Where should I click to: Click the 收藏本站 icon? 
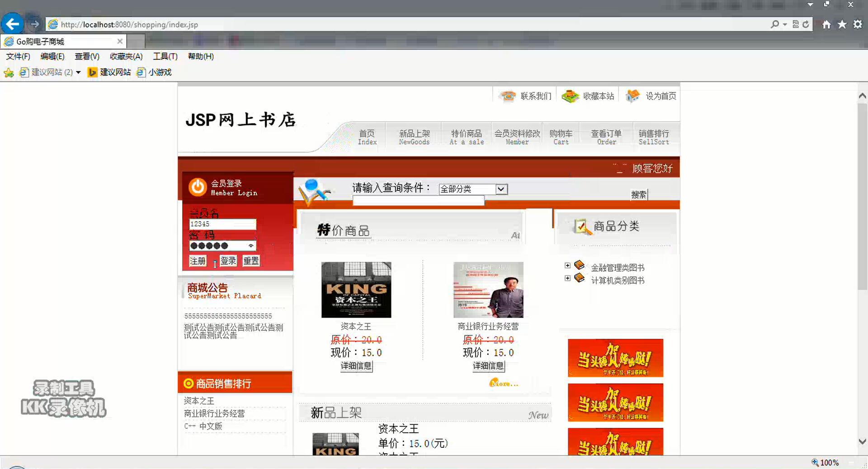click(570, 96)
